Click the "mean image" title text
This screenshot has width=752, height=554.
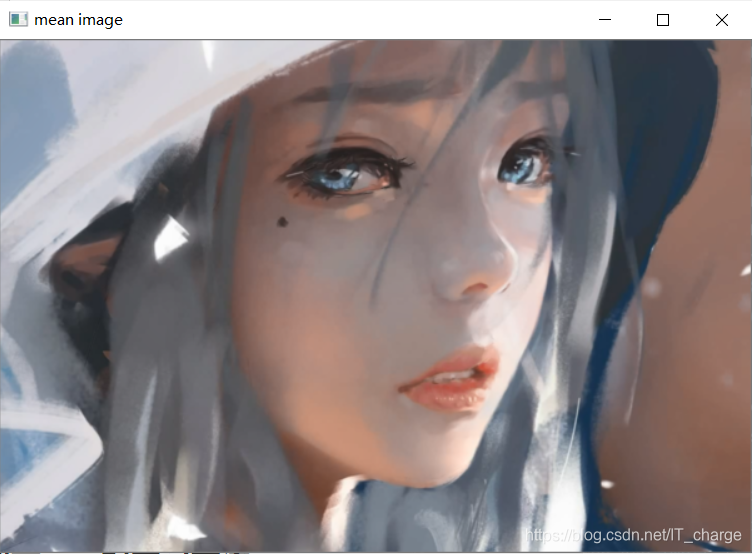click(79, 20)
